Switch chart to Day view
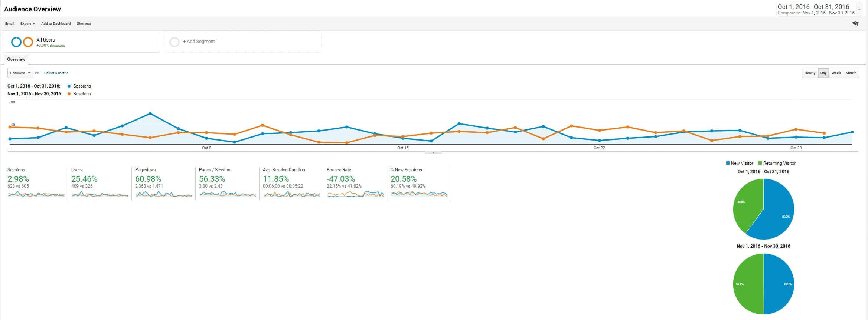The image size is (868, 320). (823, 73)
